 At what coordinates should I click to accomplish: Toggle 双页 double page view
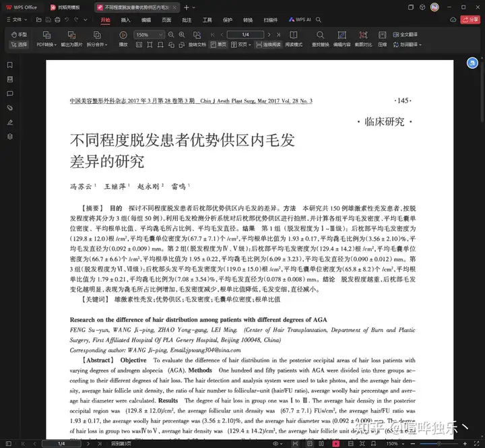tap(242, 44)
